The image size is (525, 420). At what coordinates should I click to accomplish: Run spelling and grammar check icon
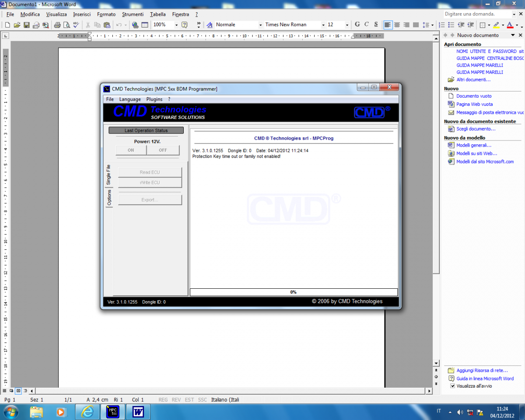point(76,25)
